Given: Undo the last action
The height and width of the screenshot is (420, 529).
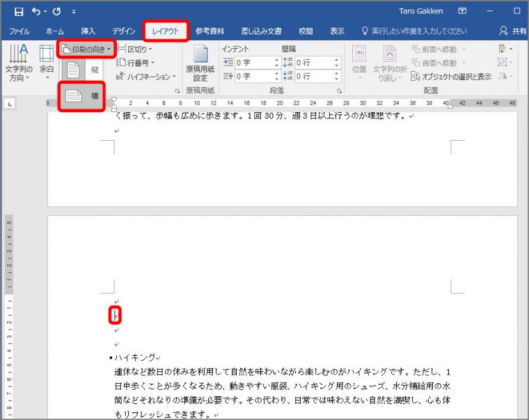Looking at the screenshot, I should (x=35, y=12).
